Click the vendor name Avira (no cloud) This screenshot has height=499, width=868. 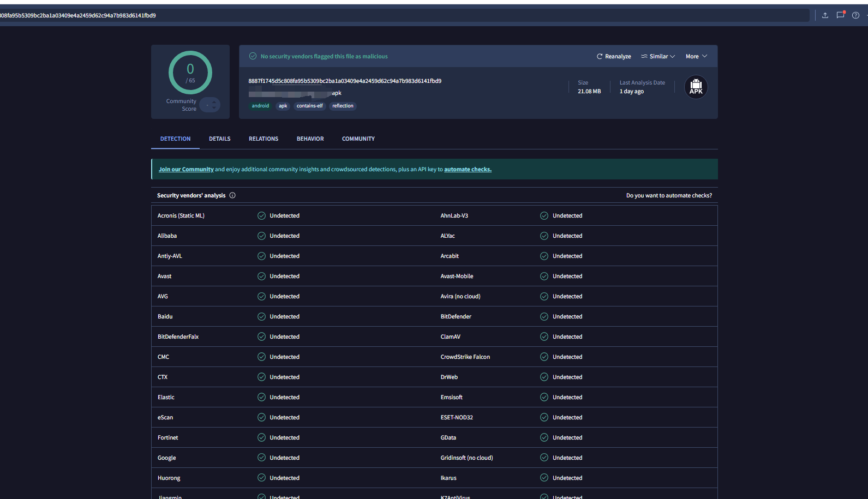pos(460,296)
